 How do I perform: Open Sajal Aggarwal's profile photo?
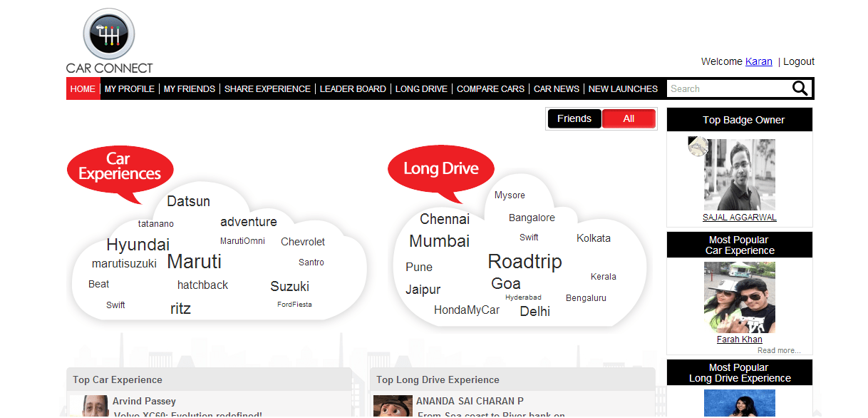(x=740, y=175)
